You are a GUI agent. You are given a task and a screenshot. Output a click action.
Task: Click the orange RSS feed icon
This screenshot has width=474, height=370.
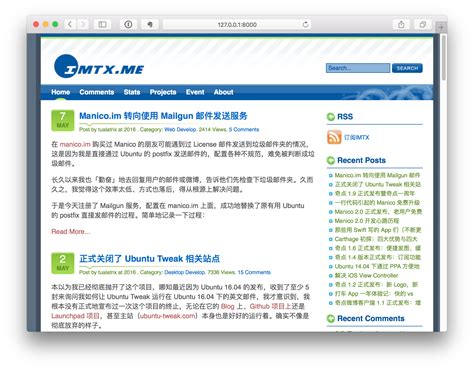334,137
